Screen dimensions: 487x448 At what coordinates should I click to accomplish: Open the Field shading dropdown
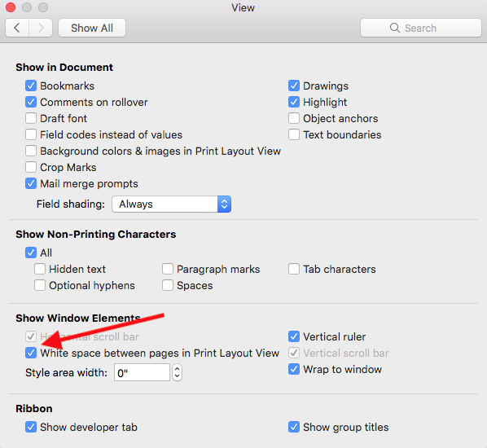pos(172,204)
